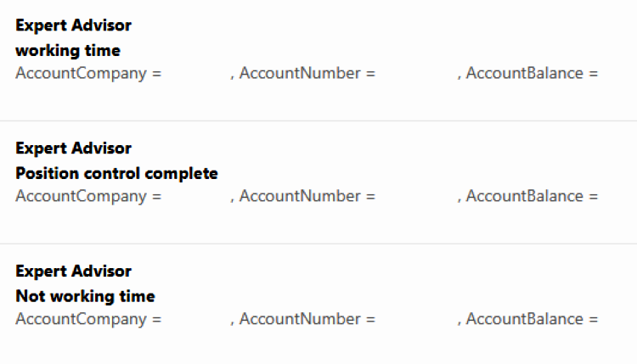Open the "Not working time" notification
Image resolution: width=637 pixels, height=364 pixels.
(85, 296)
